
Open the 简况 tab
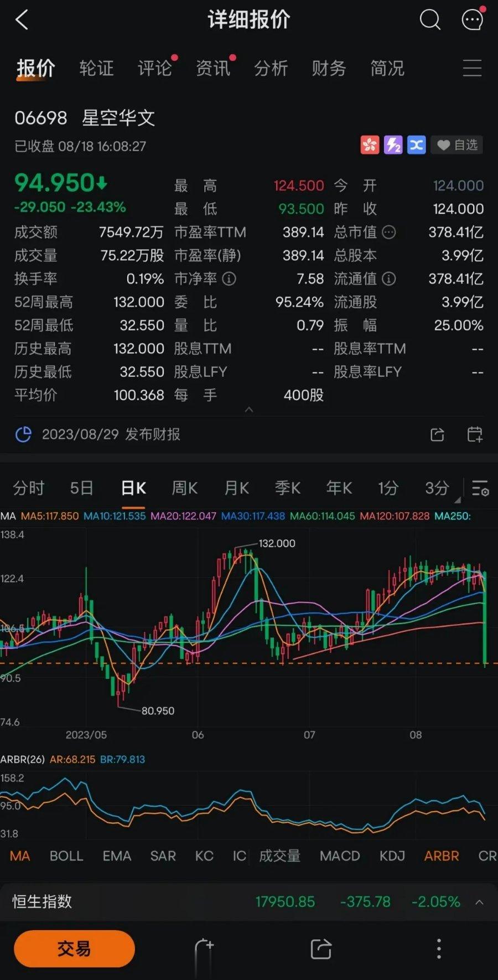tap(387, 68)
